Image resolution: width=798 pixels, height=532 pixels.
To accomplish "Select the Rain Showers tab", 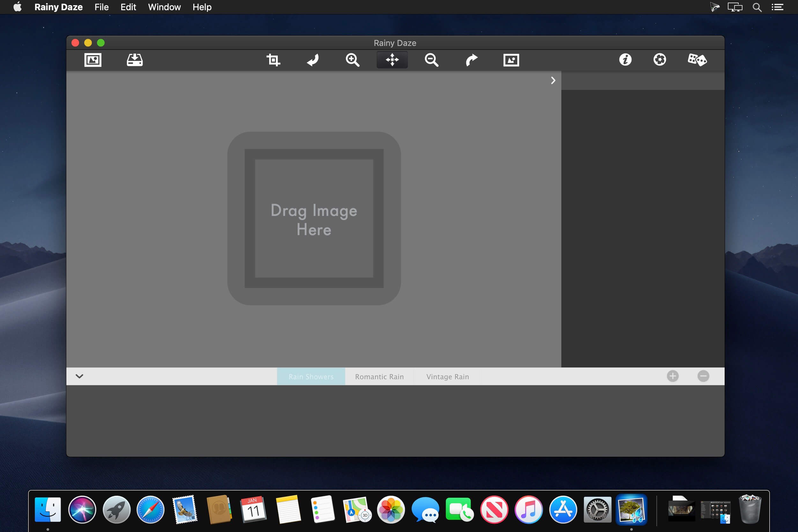I will coord(311,377).
